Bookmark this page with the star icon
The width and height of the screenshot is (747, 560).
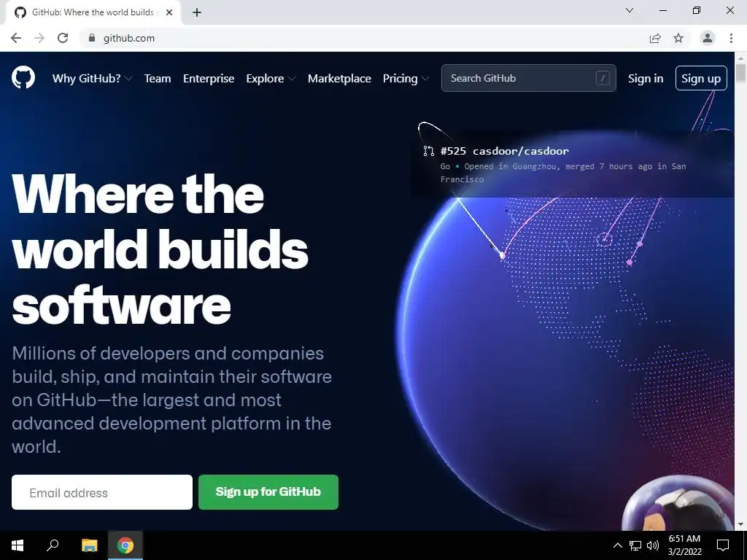(678, 38)
